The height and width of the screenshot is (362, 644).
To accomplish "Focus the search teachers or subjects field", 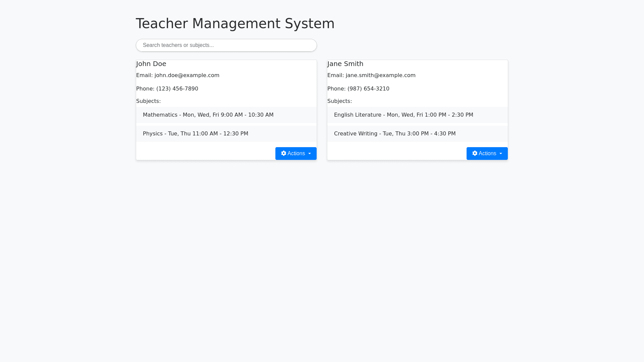I will pos(226,45).
